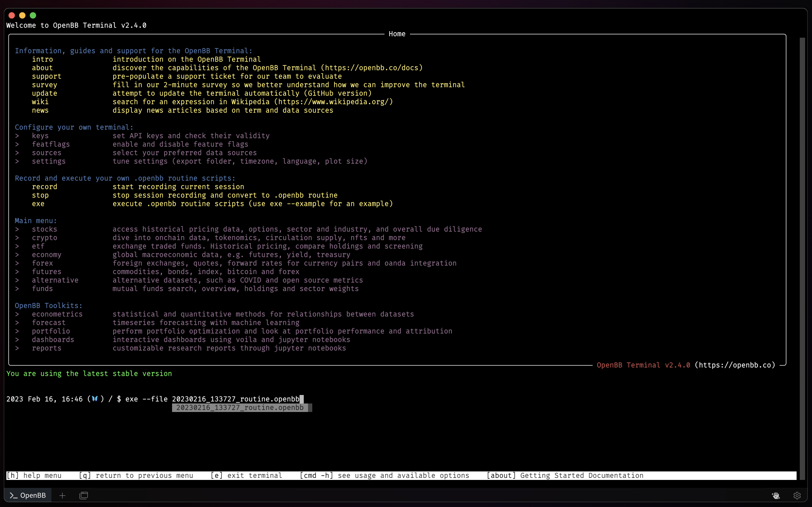Click the "keys" configuration command
Screen dimensions: 812x507
tap(40, 135)
